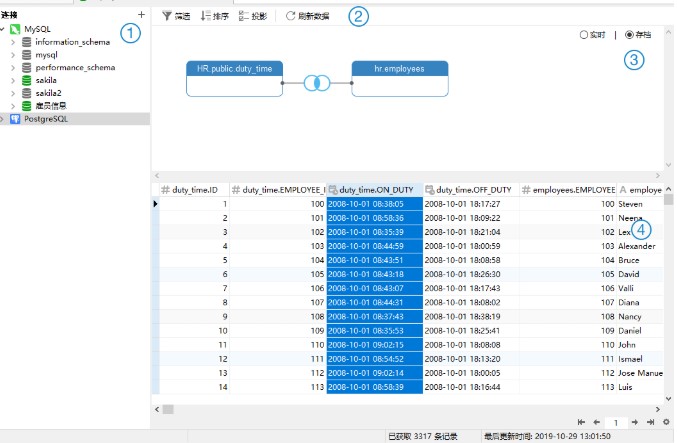Open the 筛选 filter tool

[x=176, y=16]
